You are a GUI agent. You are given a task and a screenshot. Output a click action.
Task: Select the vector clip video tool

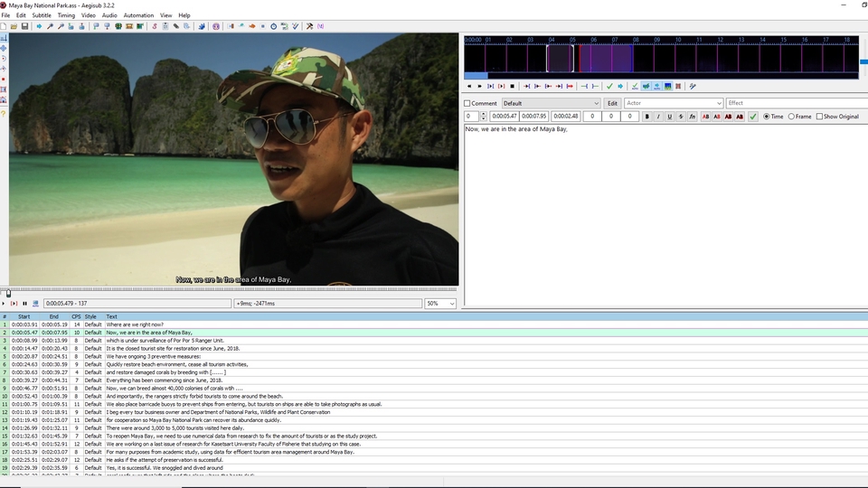(x=4, y=100)
